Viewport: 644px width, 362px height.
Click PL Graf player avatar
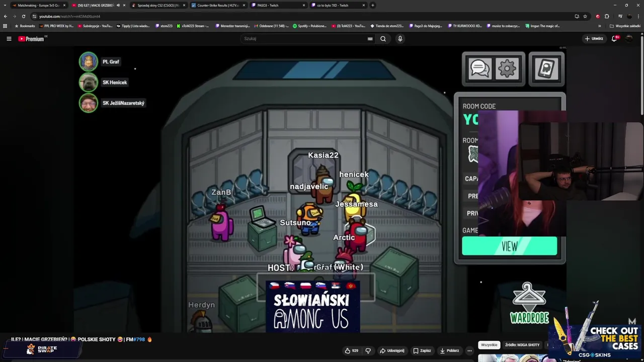[x=88, y=61]
